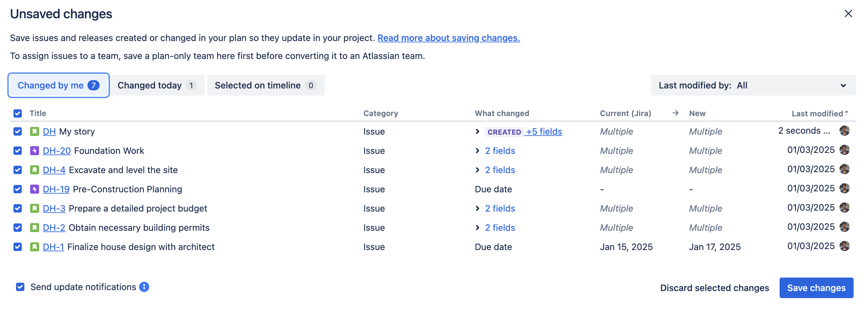Open Read more about saving changes link

point(449,38)
